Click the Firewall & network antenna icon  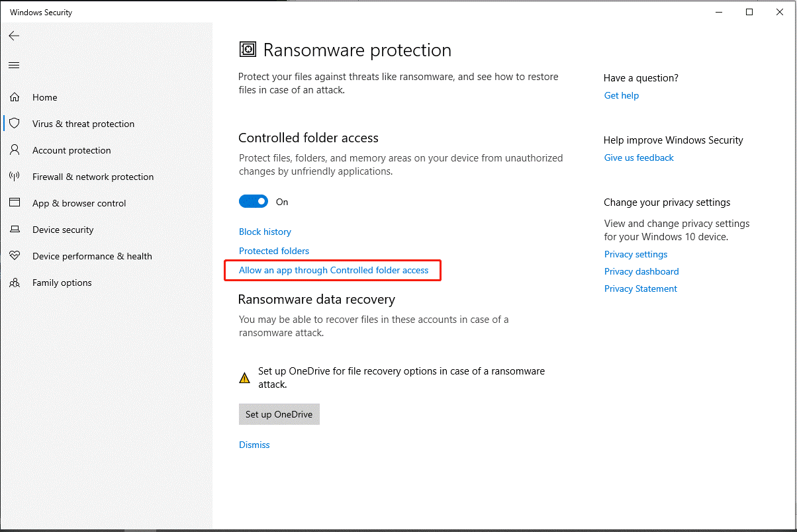point(15,177)
